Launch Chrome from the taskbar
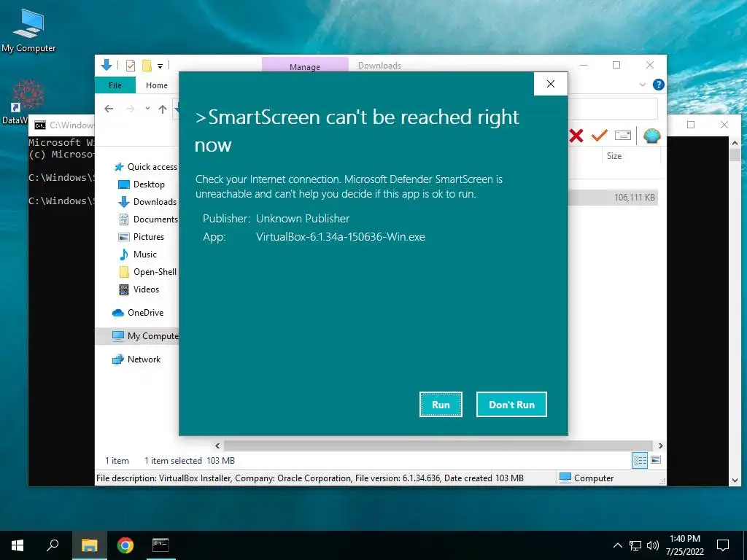747x560 pixels. (125, 545)
